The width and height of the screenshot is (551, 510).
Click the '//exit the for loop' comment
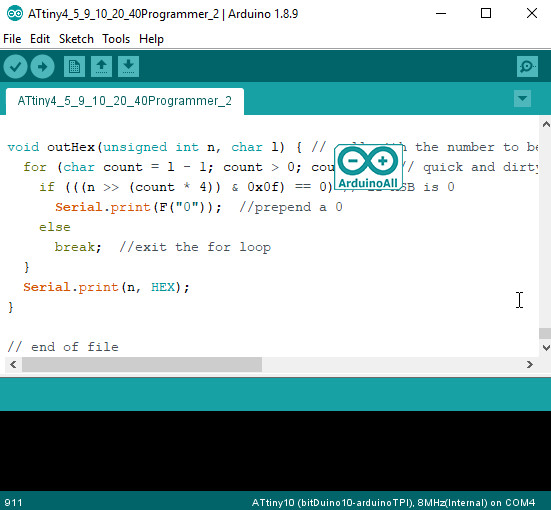click(x=195, y=247)
